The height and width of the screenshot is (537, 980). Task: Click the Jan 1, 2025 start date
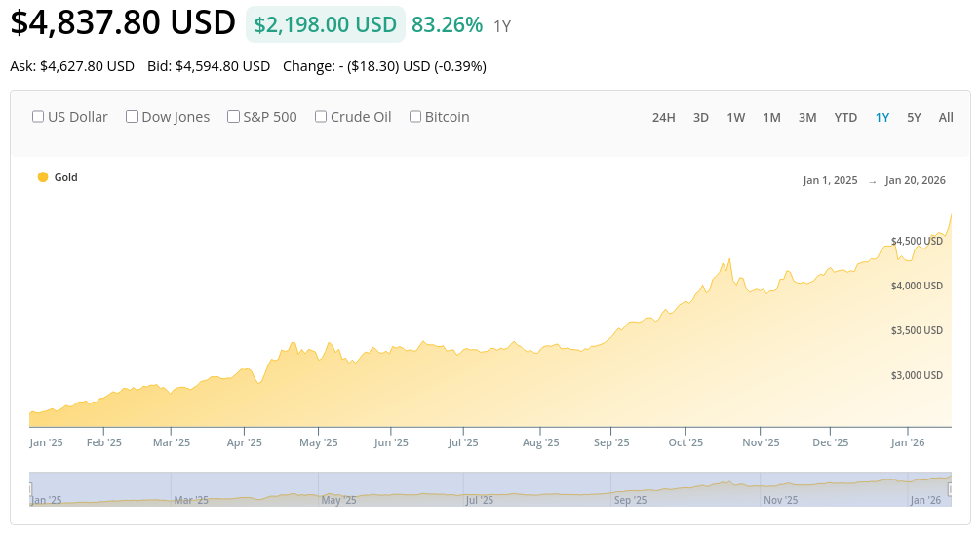tap(830, 180)
